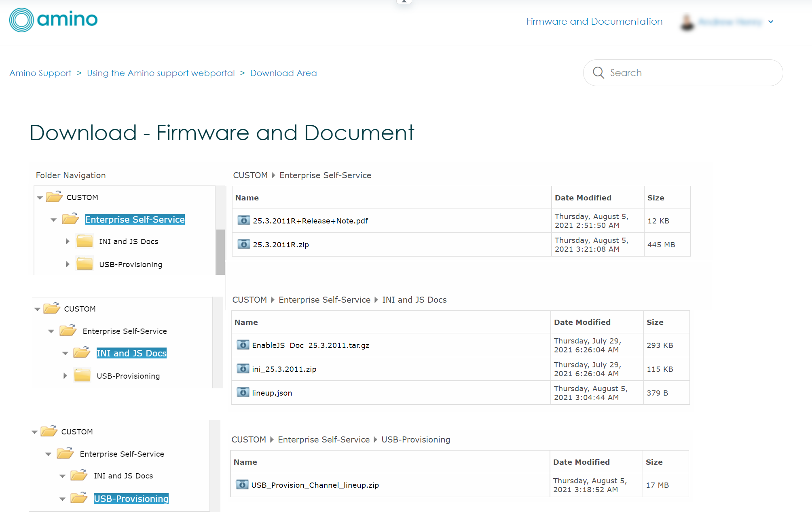Click INI and JS Docs folder icon in third tree

79,475
